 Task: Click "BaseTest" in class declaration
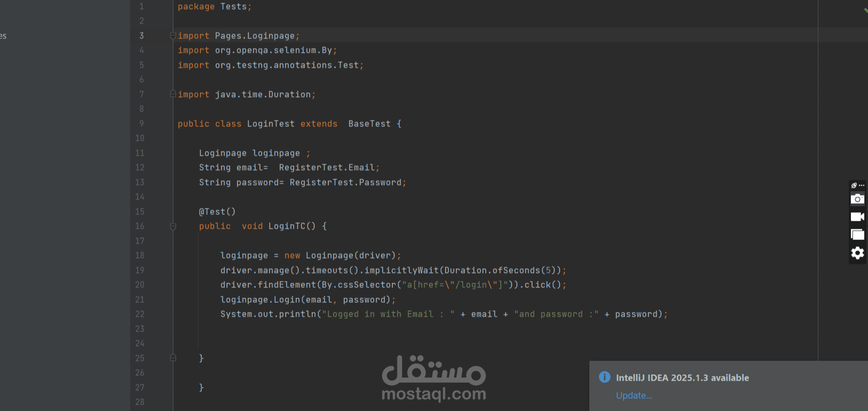[x=370, y=124]
